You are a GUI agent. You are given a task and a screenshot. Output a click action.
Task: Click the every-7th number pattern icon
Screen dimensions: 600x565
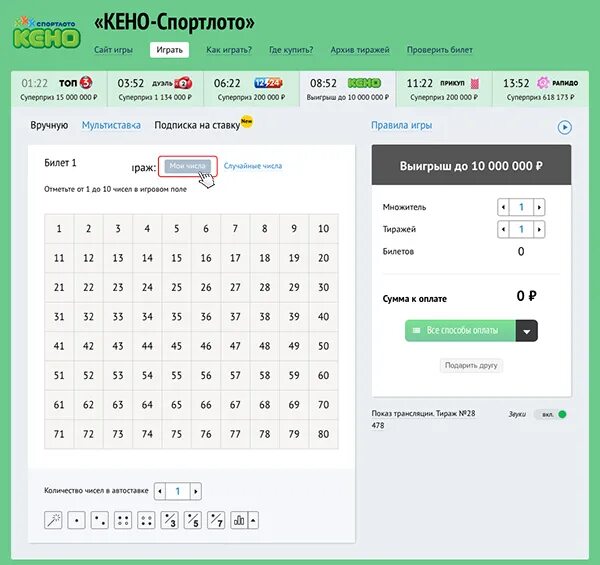click(x=216, y=520)
